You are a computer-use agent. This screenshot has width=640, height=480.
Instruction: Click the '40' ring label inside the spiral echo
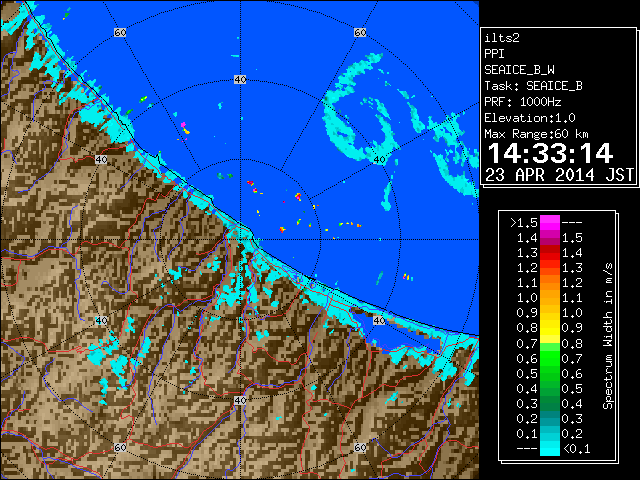pos(380,160)
